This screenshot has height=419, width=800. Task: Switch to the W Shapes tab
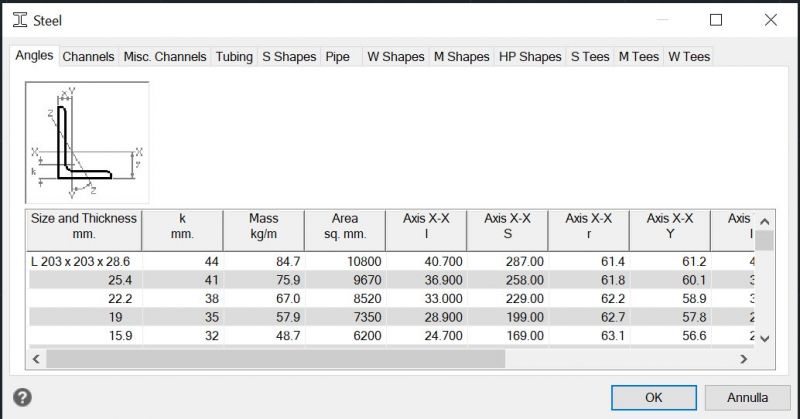click(x=395, y=57)
